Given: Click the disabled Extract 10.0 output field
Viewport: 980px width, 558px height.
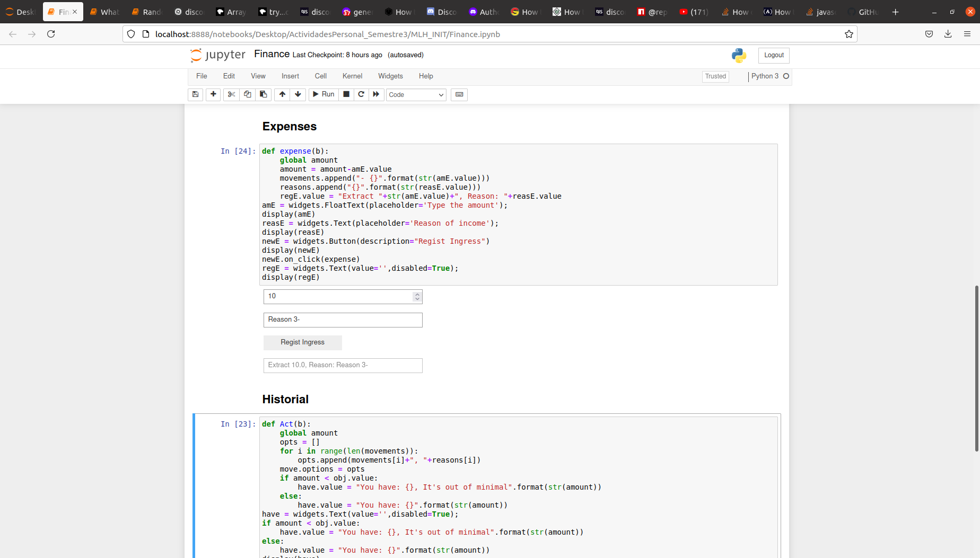Looking at the screenshot, I should 343,365.
